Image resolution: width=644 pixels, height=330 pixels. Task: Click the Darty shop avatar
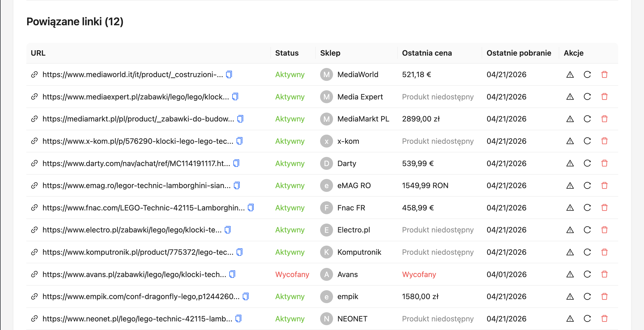326,163
